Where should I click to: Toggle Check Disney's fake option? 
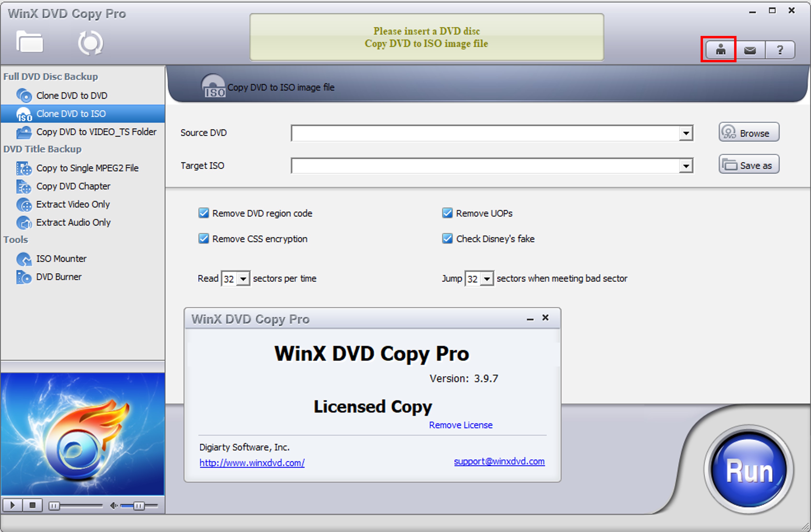[x=447, y=239]
